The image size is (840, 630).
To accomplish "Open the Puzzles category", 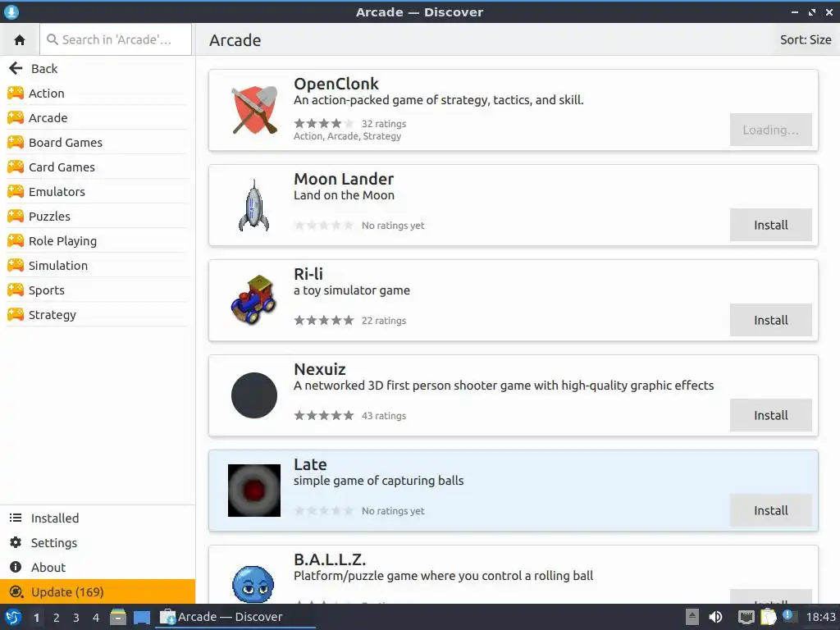I will point(98,217).
